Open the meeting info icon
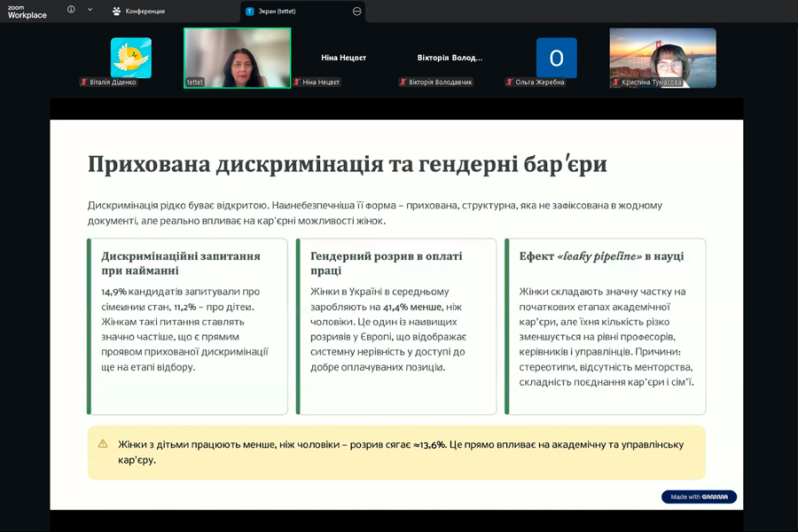Image resolution: width=798 pixels, height=532 pixels. [x=71, y=9]
